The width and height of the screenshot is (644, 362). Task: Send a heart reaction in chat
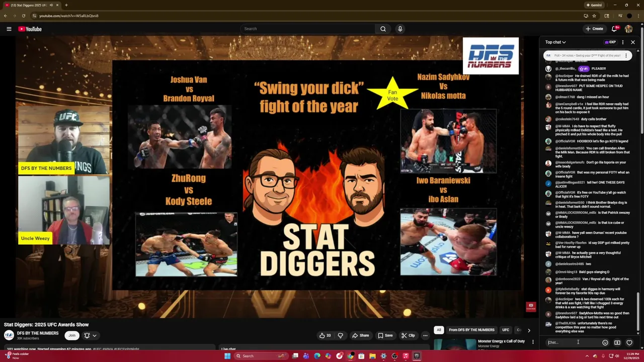[629, 342]
